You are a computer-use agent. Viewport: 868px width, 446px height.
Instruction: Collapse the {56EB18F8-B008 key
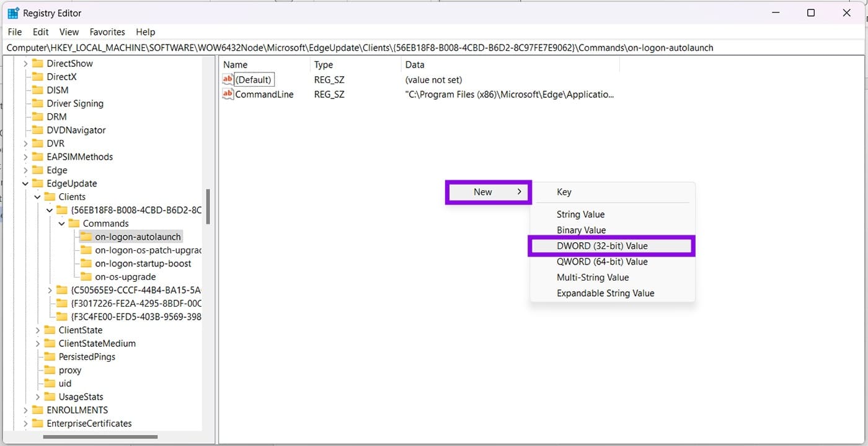(50, 210)
